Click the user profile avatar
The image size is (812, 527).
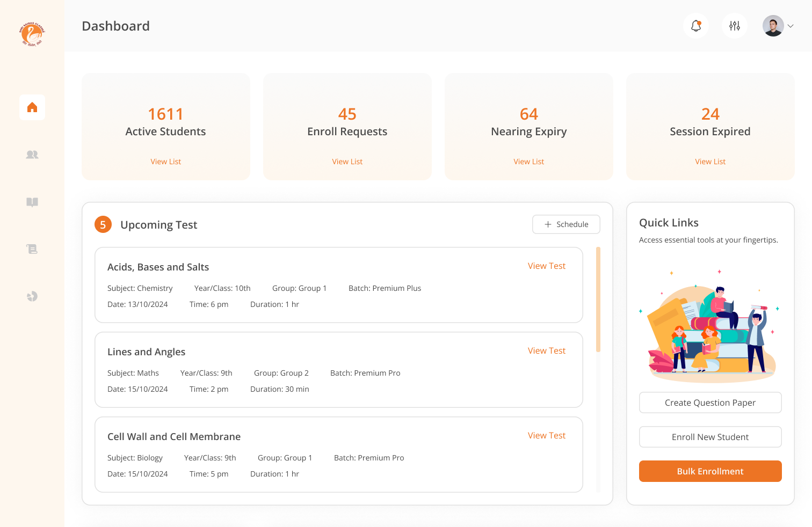click(773, 26)
